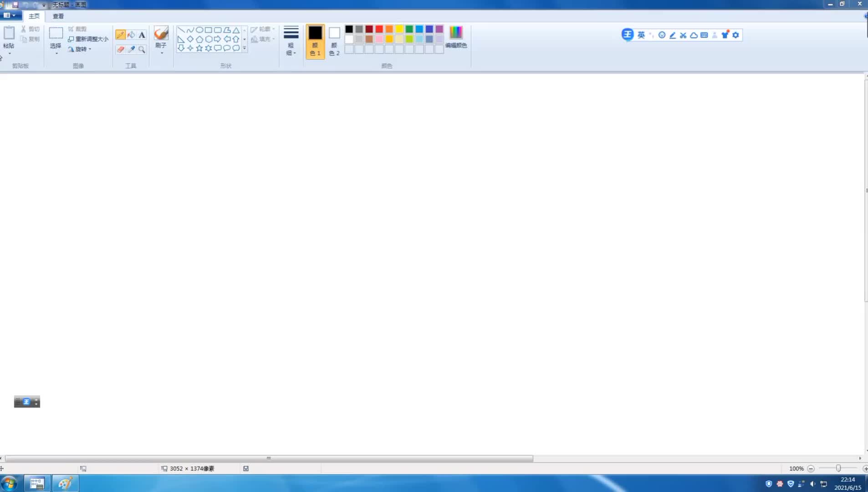Activate the 颜色 1 foreground color button
Image resolution: width=868 pixels, height=492 pixels.
coord(315,41)
